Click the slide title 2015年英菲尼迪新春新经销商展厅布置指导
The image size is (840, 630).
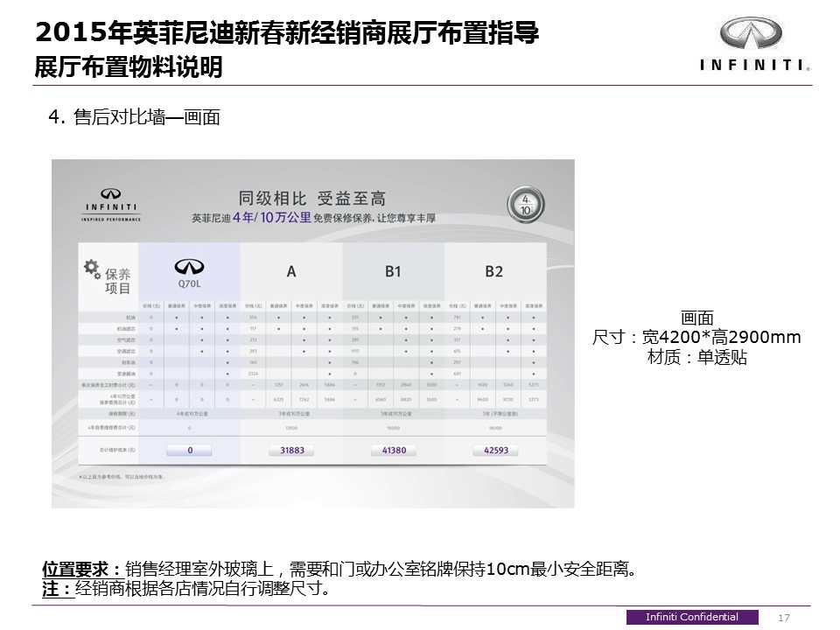286,34
